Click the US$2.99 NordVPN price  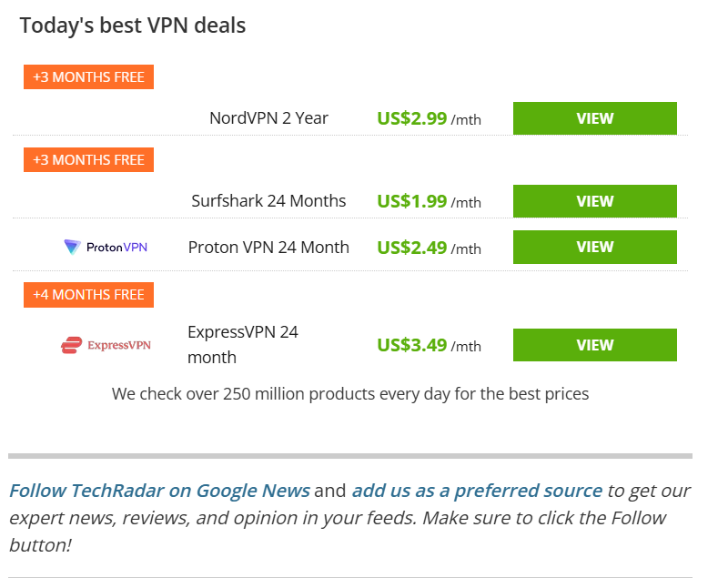[412, 118]
